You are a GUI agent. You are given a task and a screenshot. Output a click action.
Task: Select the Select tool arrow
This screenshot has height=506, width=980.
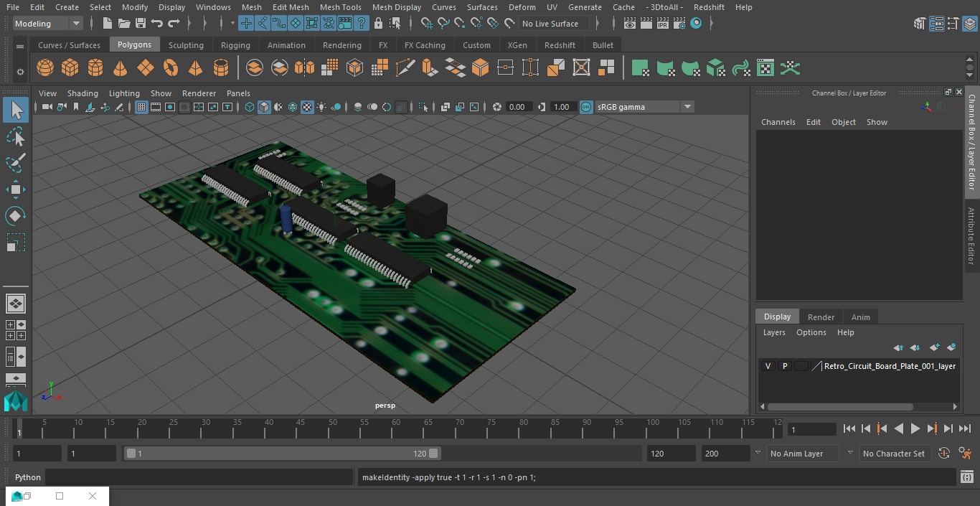[x=16, y=110]
